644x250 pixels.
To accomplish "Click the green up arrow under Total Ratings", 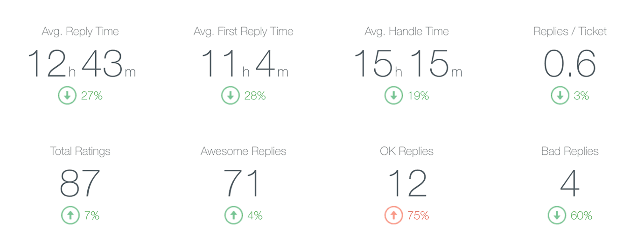I will click(70, 215).
